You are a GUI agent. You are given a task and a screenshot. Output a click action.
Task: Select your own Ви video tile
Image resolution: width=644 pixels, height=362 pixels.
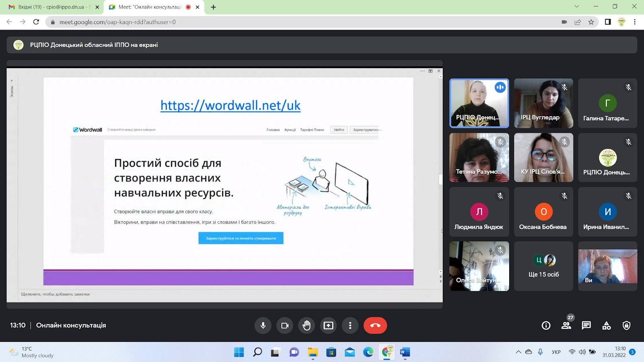(x=608, y=266)
